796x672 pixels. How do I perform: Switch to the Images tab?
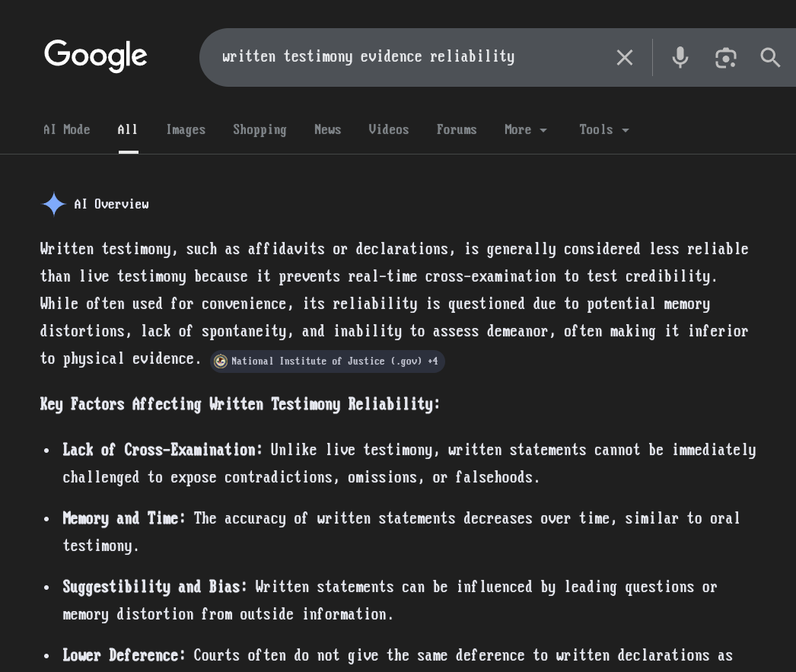186,130
